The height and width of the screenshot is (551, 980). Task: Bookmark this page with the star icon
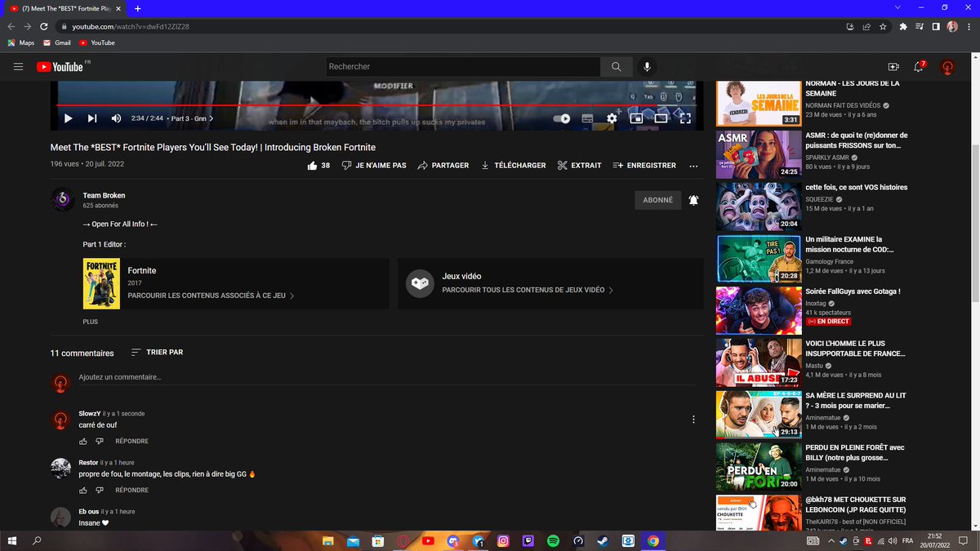(884, 26)
